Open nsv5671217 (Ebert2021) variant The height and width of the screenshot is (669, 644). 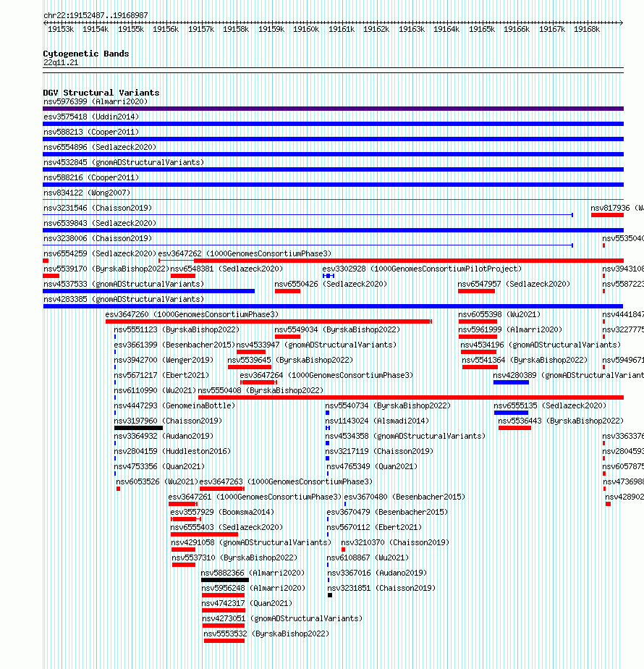(161, 376)
